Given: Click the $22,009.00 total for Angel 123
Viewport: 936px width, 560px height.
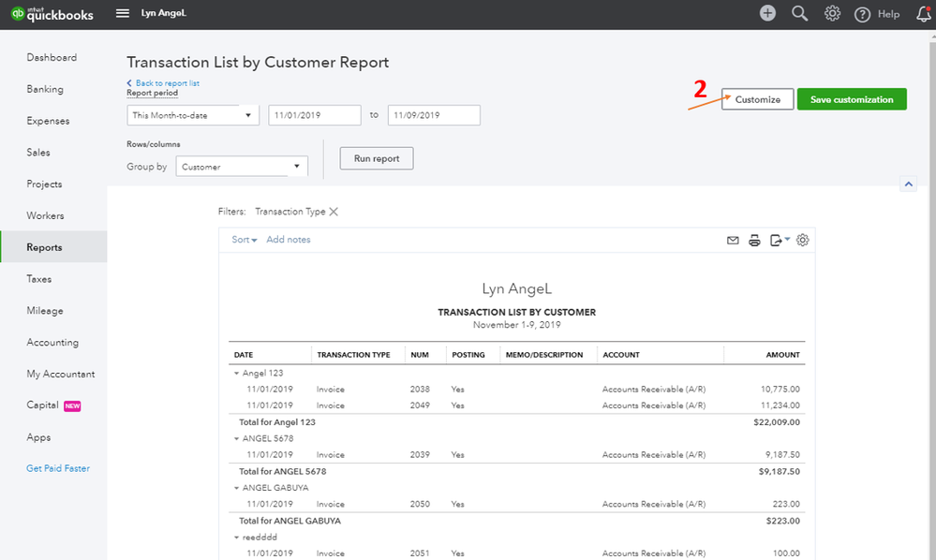Looking at the screenshot, I should coord(777,422).
